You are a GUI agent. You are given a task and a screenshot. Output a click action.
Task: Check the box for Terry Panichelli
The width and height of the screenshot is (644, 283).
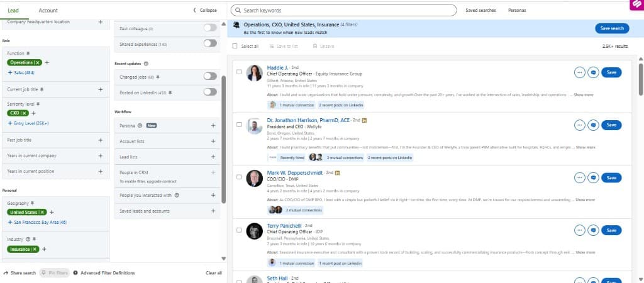click(x=239, y=230)
